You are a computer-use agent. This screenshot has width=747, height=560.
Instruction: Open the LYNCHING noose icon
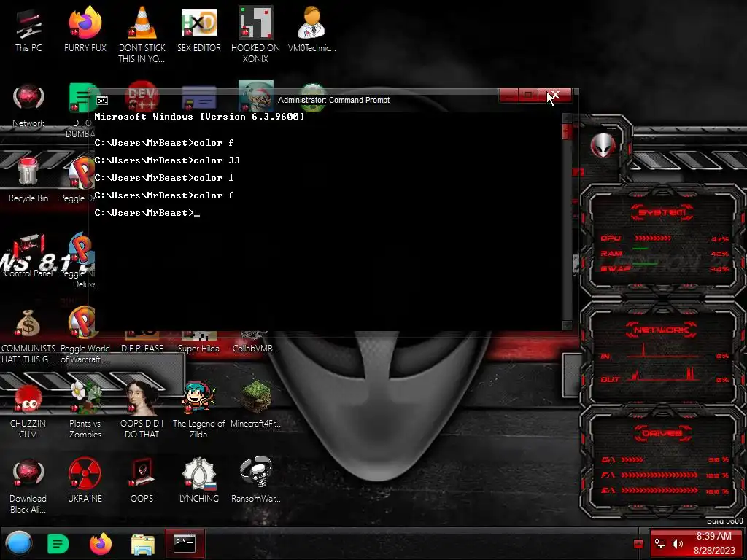point(199,481)
